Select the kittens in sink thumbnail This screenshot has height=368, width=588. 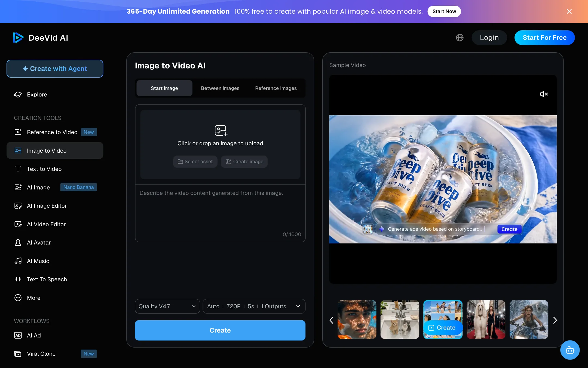400,319
